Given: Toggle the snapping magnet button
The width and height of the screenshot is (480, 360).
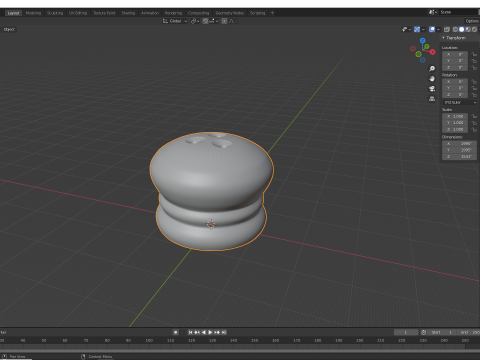Looking at the screenshot, I should [x=205, y=21].
